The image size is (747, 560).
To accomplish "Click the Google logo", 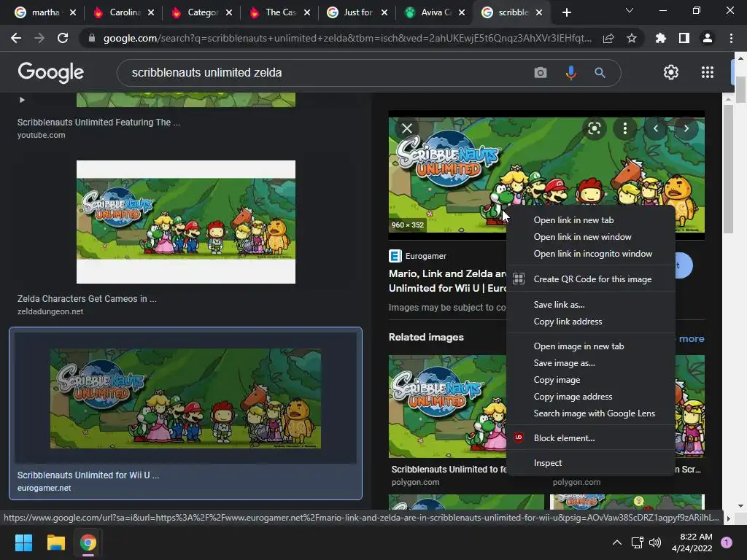I will click(x=50, y=72).
